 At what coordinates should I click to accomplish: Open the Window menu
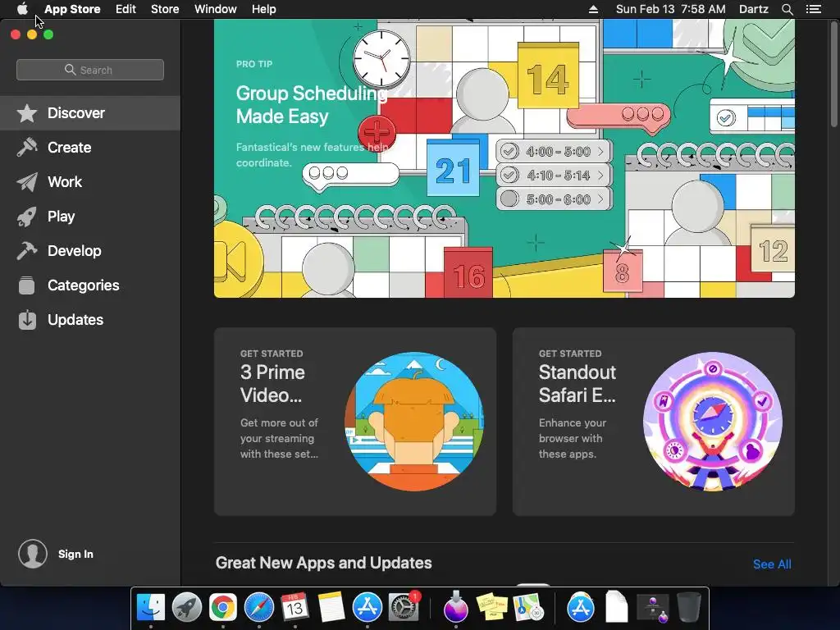pos(216,9)
